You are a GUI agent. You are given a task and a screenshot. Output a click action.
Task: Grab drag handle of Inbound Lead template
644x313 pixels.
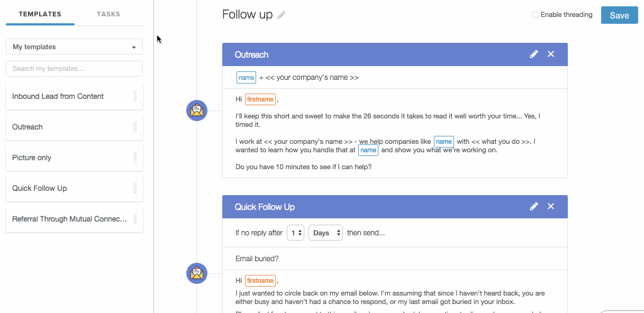[135, 96]
